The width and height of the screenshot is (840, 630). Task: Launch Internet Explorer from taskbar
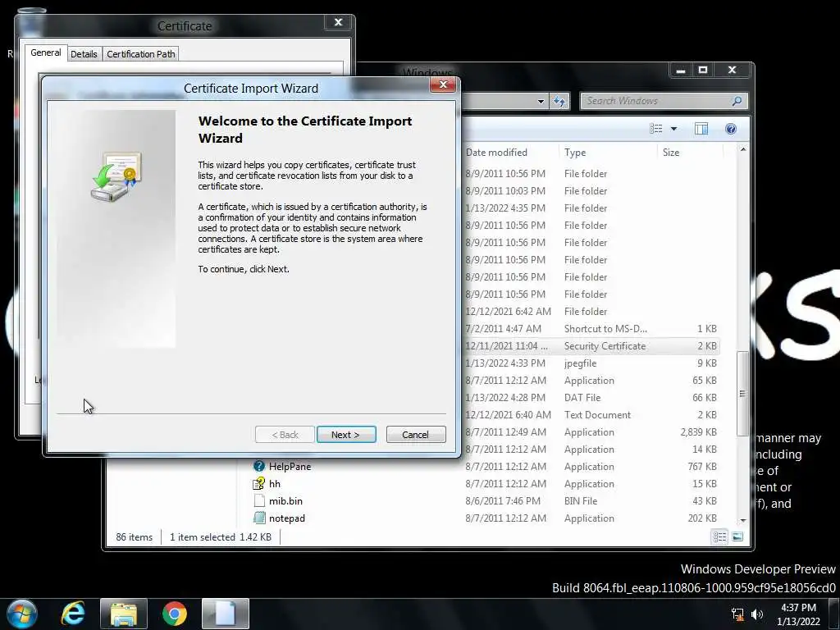click(x=73, y=614)
